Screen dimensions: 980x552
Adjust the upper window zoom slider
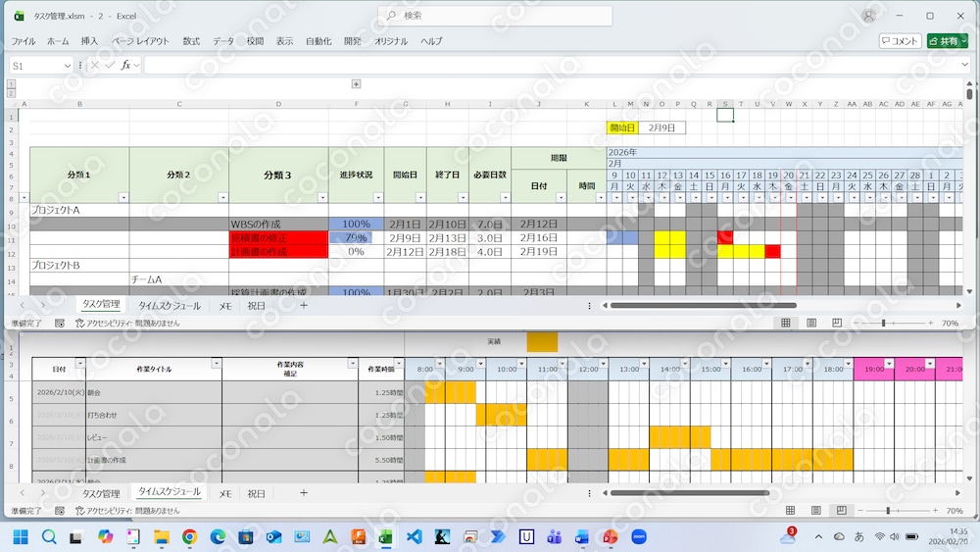pos(883,323)
